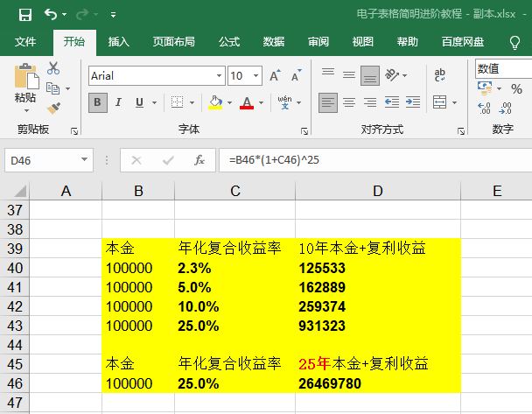Image resolution: width=532 pixels, height=414 pixels.
Task: Increase indent icon
Action: pos(413,102)
